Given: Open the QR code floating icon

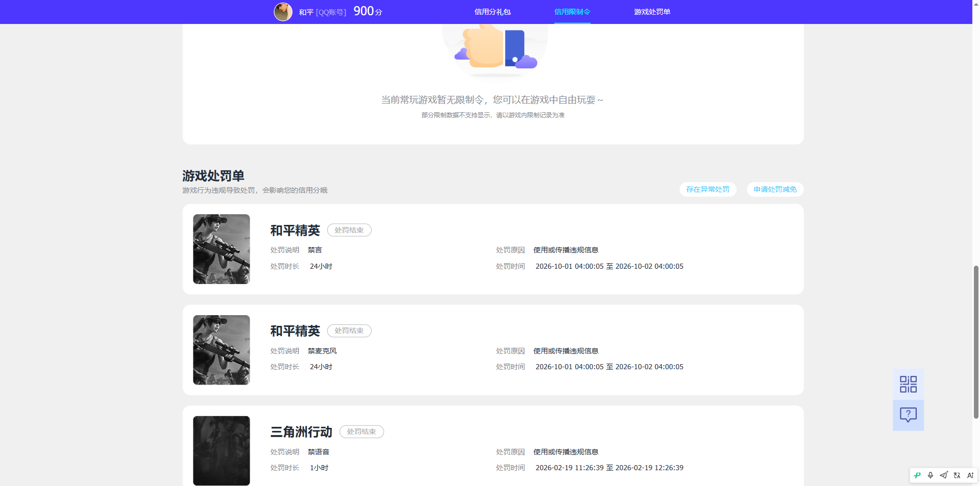Looking at the screenshot, I should click(908, 384).
